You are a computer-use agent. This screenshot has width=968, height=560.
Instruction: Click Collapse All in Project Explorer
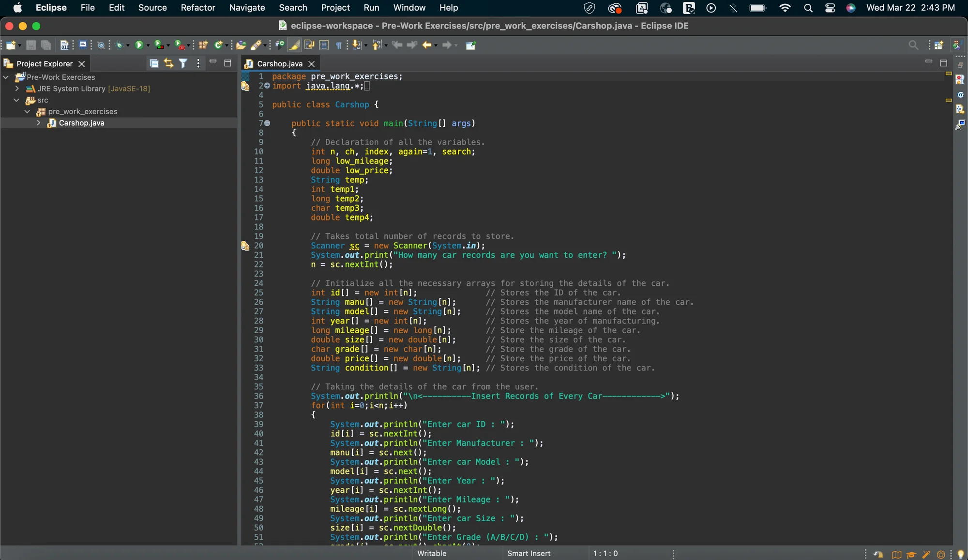point(154,63)
